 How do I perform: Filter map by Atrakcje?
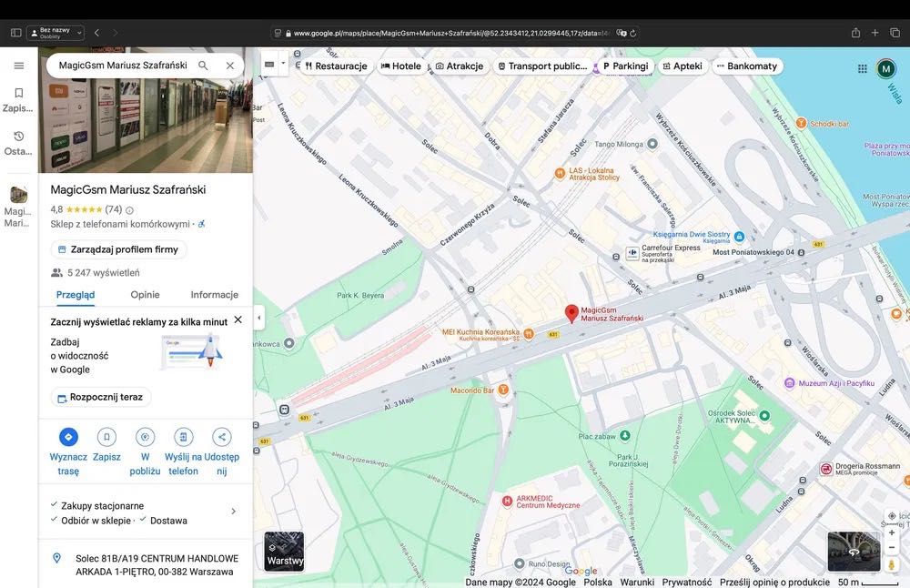click(459, 66)
